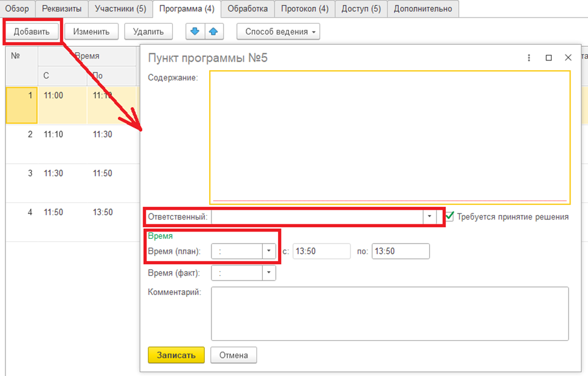Open the three-dot menu in dialog header
This screenshot has width=588, height=376.
(529, 58)
